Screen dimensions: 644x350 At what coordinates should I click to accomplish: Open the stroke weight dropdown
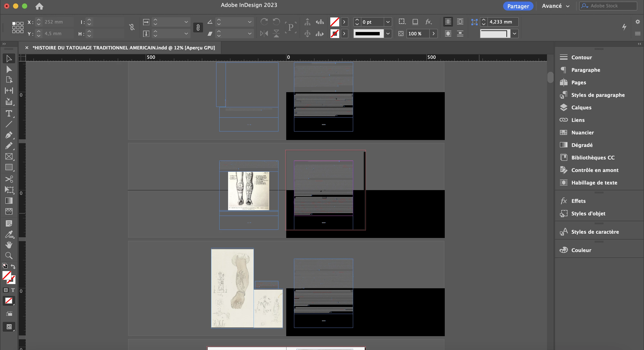point(388,22)
